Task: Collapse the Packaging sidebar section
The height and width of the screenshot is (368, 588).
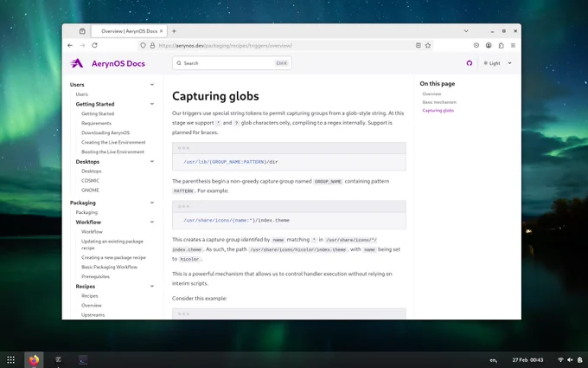Action: [152, 203]
